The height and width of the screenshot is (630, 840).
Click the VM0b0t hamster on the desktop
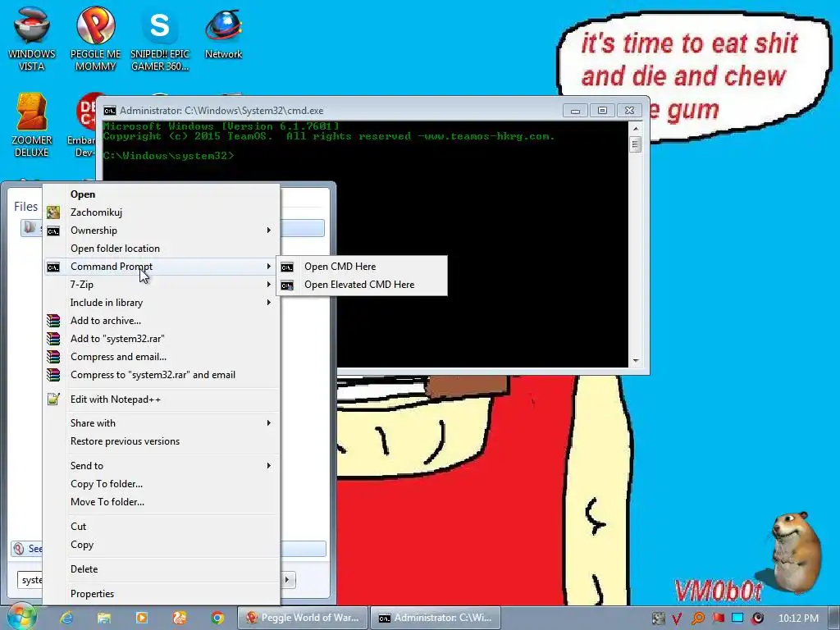(x=796, y=552)
